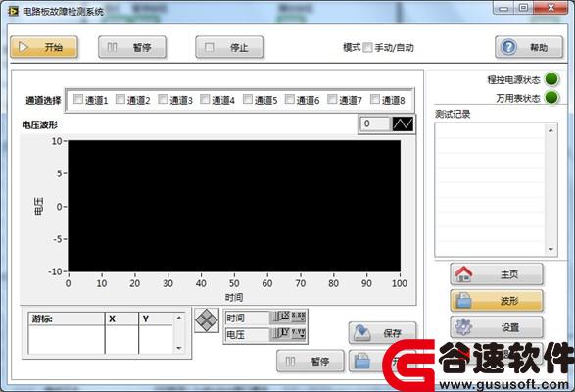Click the Y axis value 10 label
This screenshot has height=392, width=575.
tap(57, 141)
